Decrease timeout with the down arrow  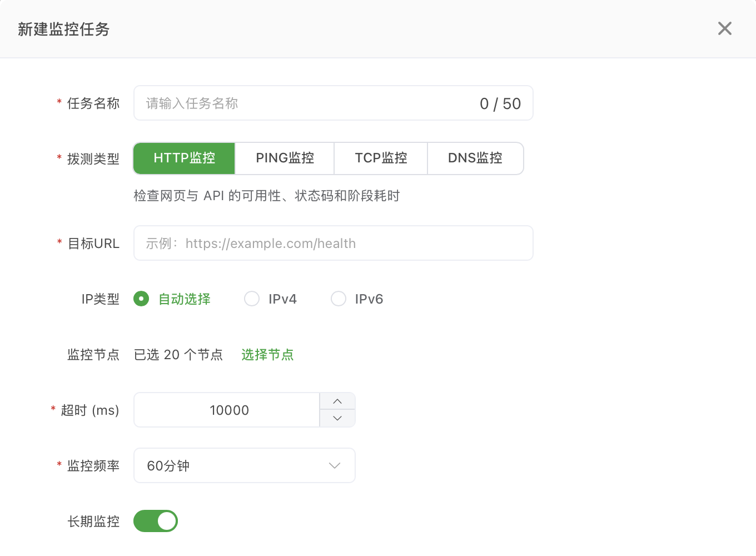[x=337, y=418]
